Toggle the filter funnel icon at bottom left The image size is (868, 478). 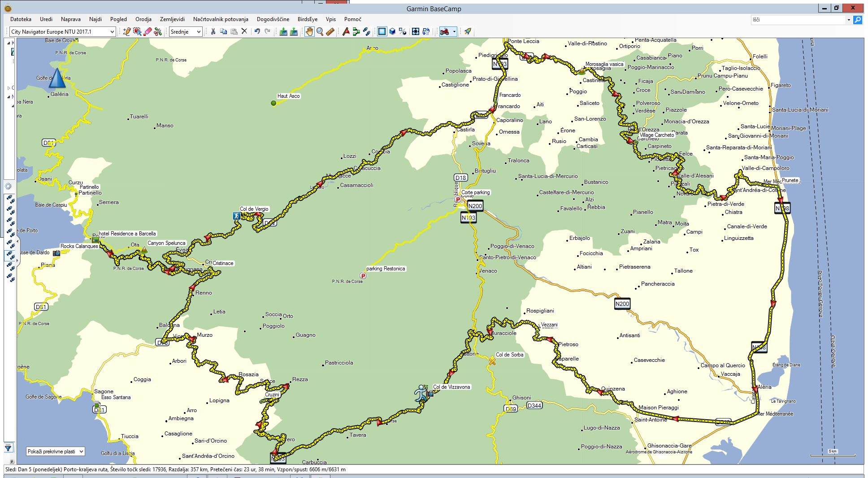pos(8,448)
